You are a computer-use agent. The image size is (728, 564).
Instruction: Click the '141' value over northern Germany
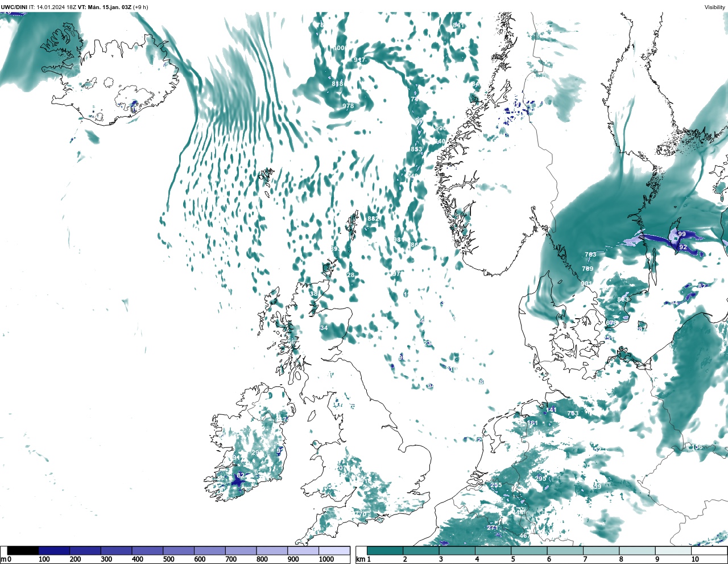click(552, 410)
